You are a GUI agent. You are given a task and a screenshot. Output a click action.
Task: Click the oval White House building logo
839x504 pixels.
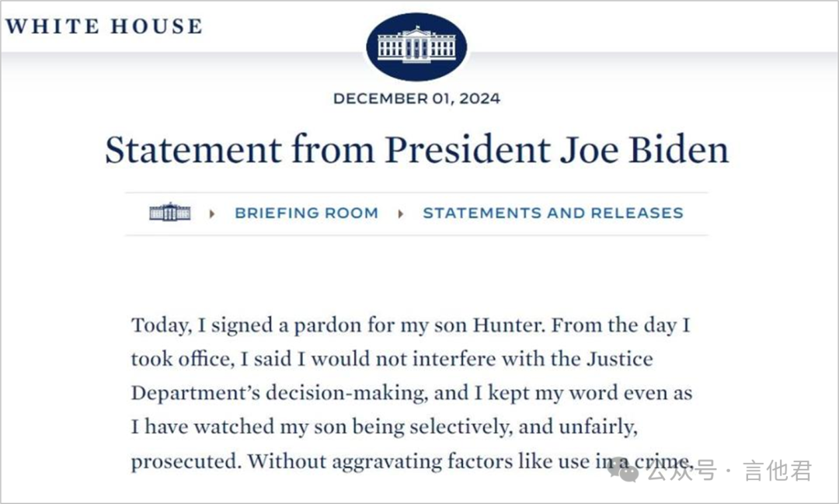[x=416, y=47]
